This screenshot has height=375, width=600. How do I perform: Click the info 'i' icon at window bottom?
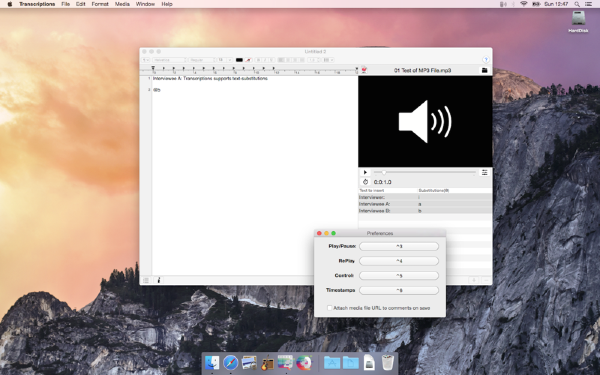[159, 280]
